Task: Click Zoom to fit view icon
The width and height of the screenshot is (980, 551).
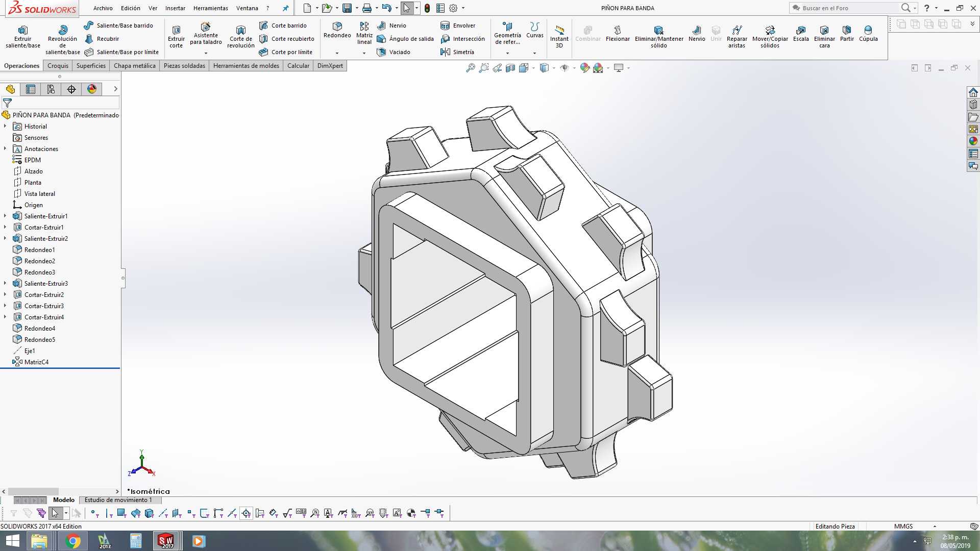Action: point(470,68)
